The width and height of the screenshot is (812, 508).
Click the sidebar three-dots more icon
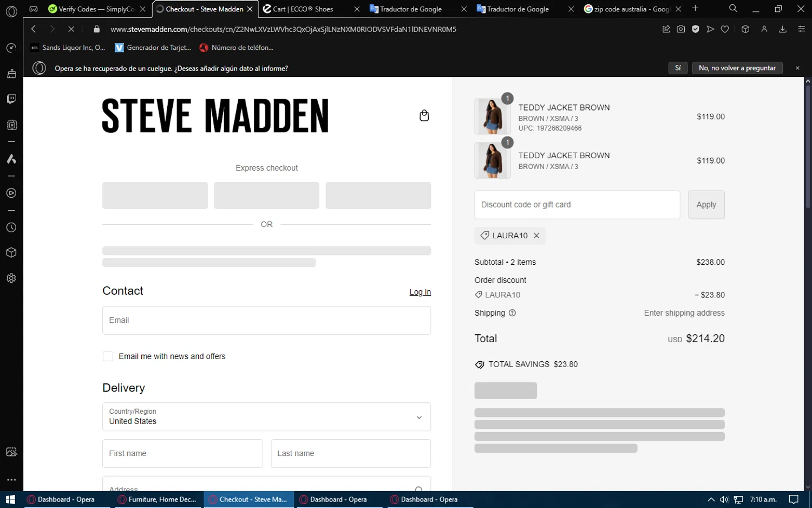11,480
